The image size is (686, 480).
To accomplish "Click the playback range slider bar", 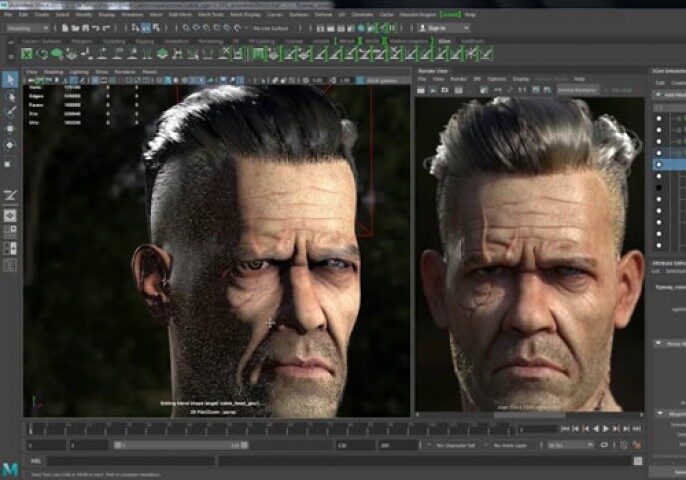I will [181, 445].
